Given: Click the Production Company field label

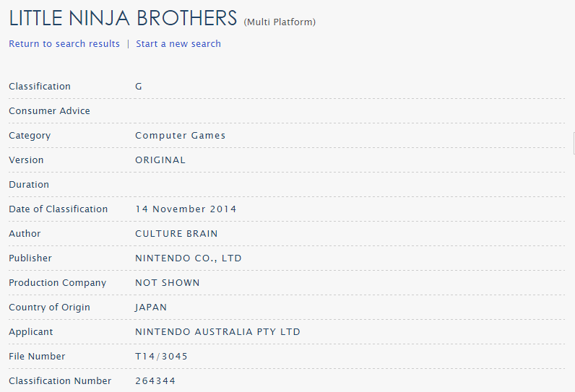Looking at the screenshot, I should coord(57,283).
